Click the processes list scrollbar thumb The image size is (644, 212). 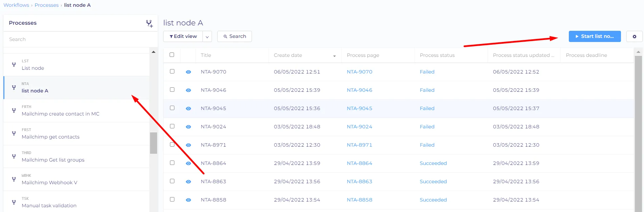(x=154, y=143)
